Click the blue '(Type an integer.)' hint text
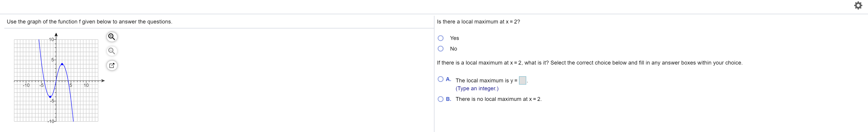This screenshot has width=868, height=132. 477,88
